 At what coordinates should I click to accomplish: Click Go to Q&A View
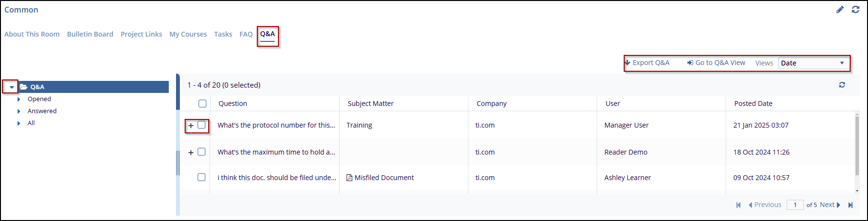click(716, 63)
